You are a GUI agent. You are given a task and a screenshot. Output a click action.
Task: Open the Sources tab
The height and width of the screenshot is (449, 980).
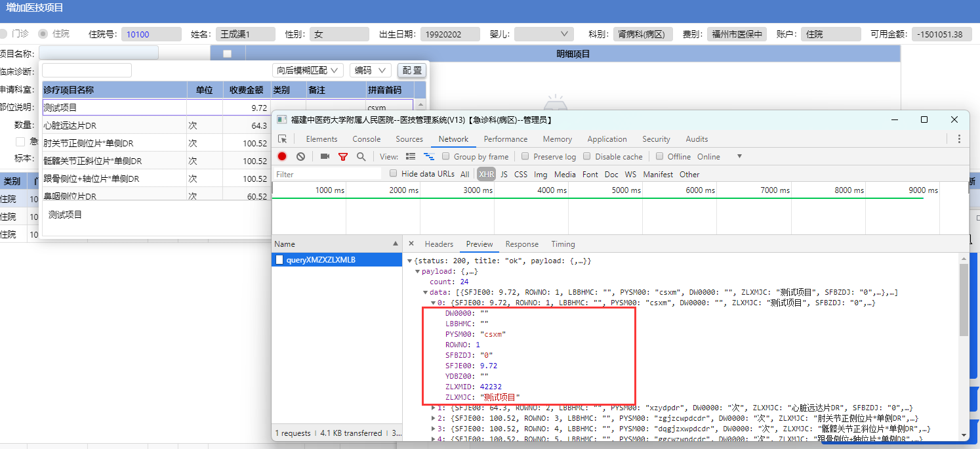pos(409,139)
